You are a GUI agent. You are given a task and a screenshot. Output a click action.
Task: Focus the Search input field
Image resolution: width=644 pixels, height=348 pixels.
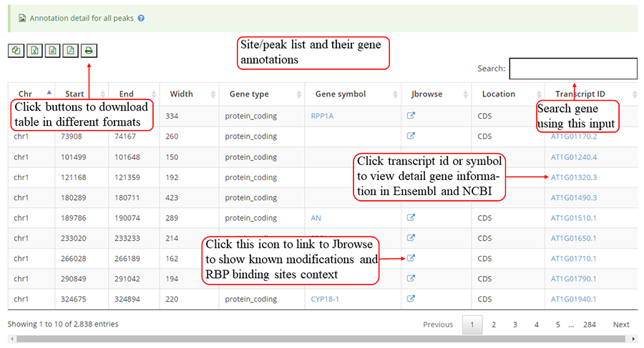pyautogui.click(x=572, y=69)
